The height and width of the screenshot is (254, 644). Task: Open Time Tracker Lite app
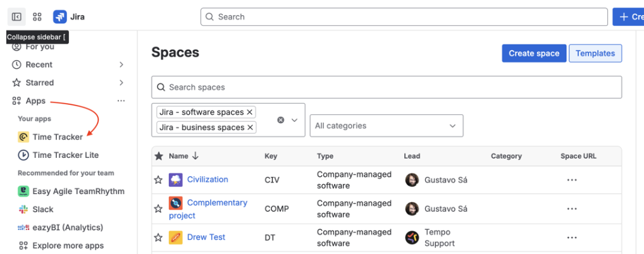(65, 155)
